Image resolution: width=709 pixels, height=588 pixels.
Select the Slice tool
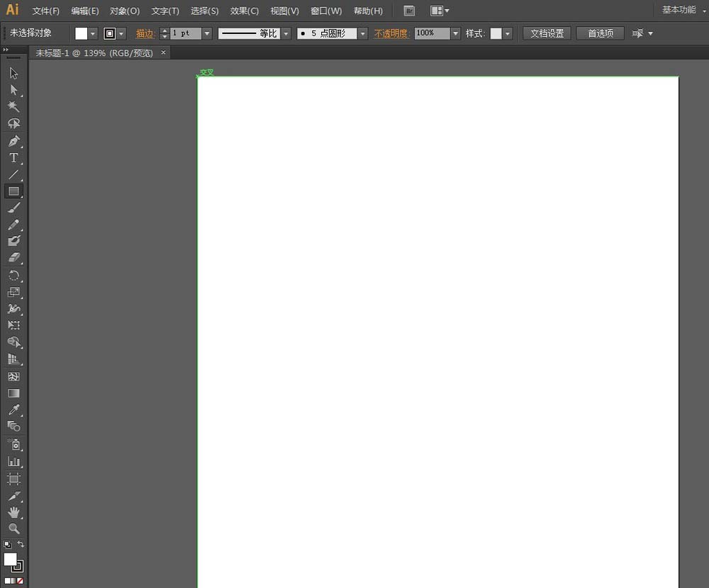click(x=13, y=496)
